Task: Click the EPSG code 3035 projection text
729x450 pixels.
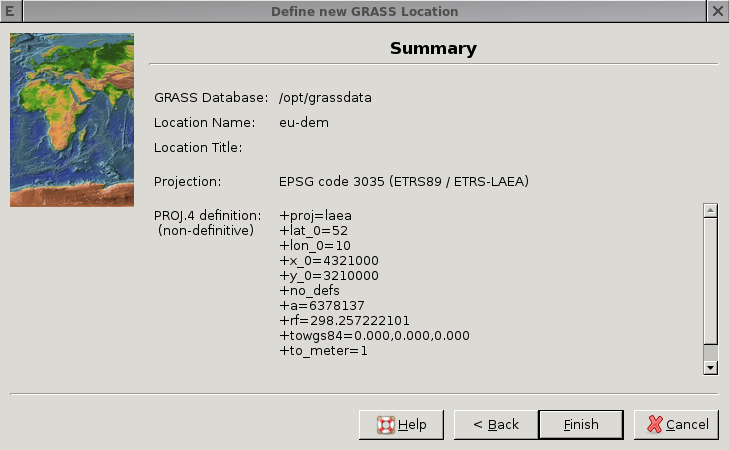Action: 404,181
